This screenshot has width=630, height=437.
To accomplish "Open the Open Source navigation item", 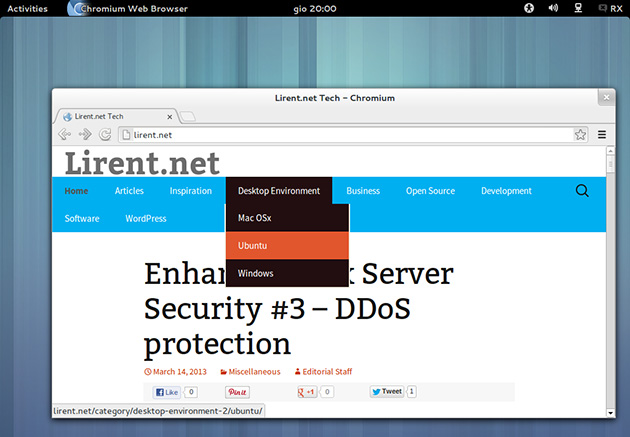I will click(x=430, y=191).
